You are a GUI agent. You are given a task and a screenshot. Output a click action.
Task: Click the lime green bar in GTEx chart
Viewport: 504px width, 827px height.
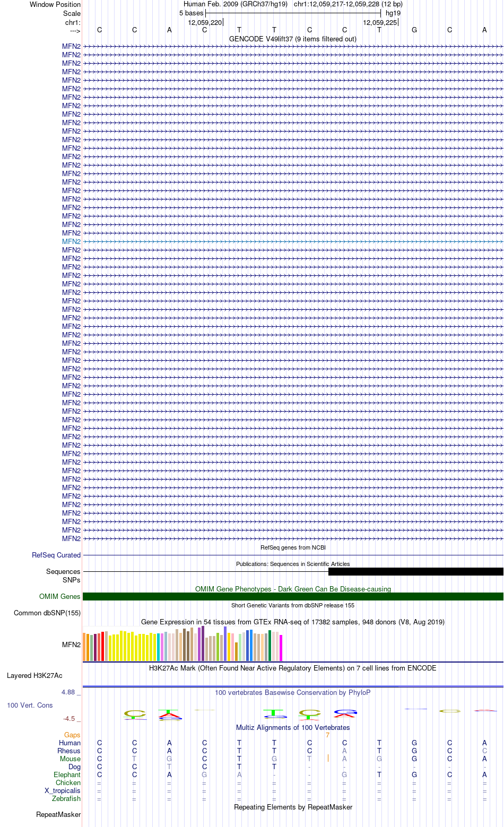(x=218, y=647)
